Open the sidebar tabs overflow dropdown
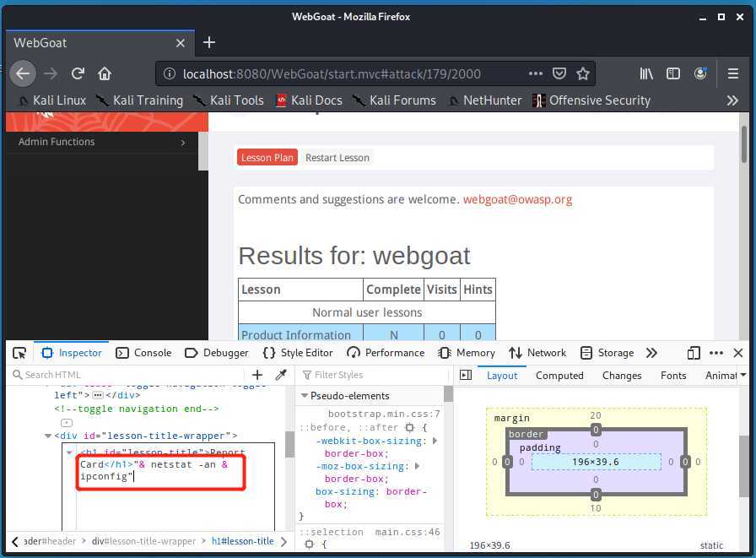This screenshot has height=558, width=756. (743, 375)
